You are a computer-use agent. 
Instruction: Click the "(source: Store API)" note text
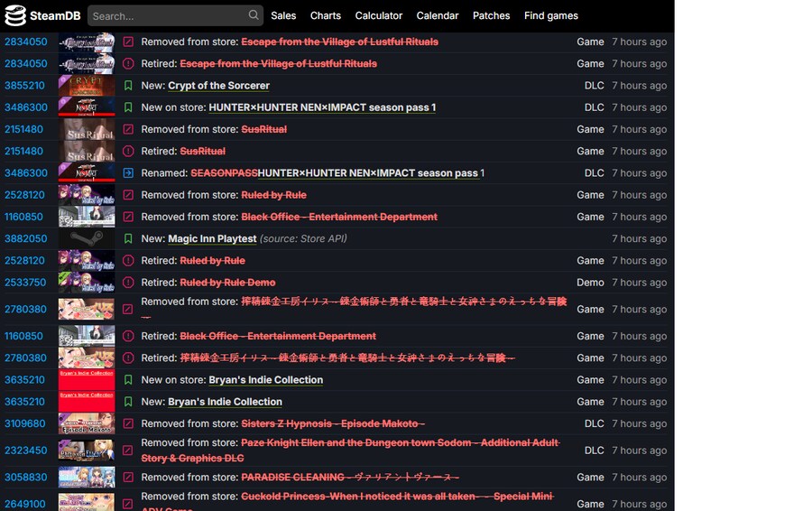click(x=303, y=238)
